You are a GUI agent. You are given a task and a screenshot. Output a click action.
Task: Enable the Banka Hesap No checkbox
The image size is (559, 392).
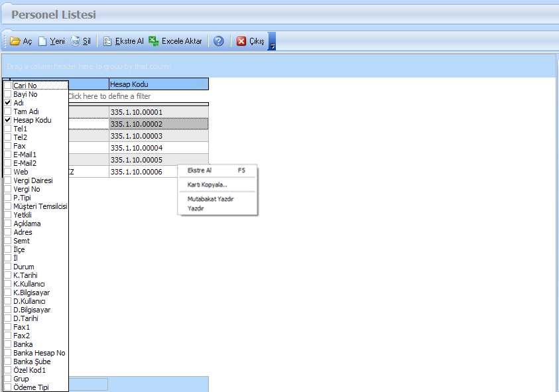8,353
